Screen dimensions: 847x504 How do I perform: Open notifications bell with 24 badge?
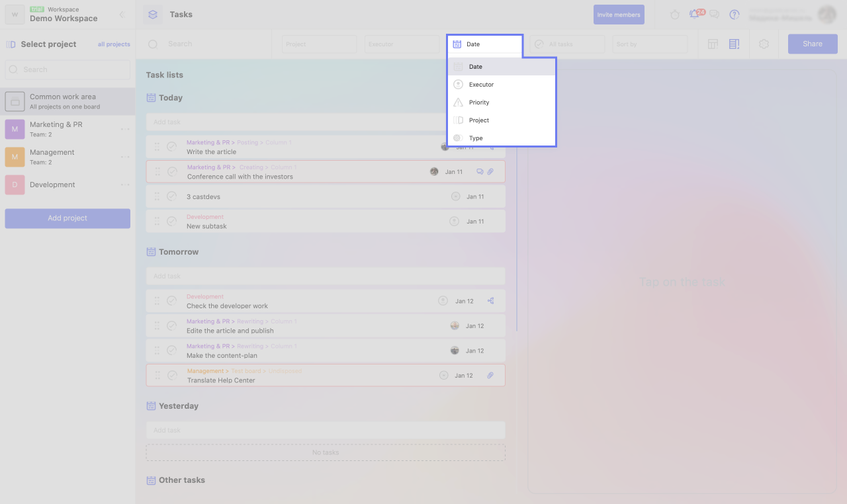(x=694, y=15)
